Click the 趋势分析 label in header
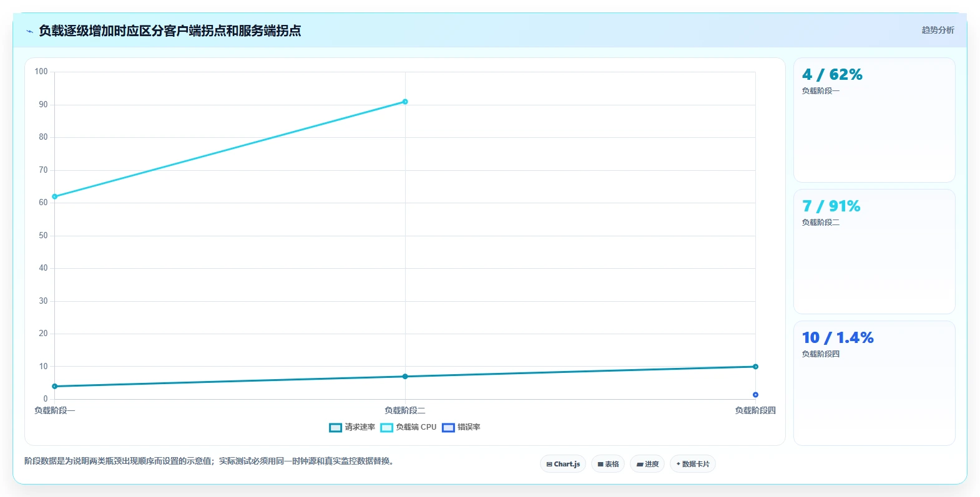This screenshot has width=980, height=497. coord(938,30)
